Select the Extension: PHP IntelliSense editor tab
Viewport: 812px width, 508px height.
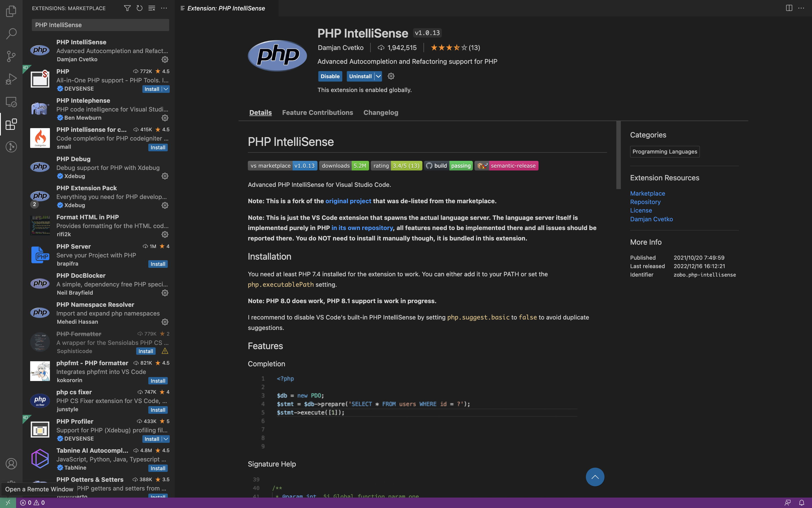[226, 8]
